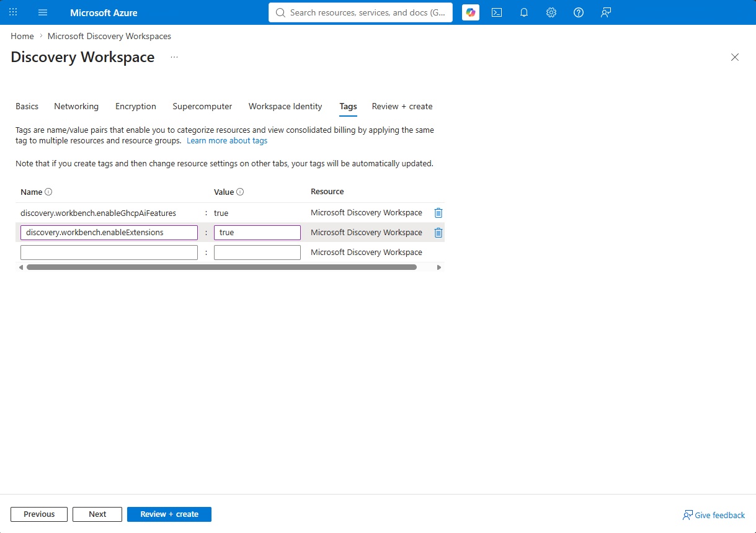Delete the enableExtensions tag
Screen dimensions: 756x533
(438, 233)
